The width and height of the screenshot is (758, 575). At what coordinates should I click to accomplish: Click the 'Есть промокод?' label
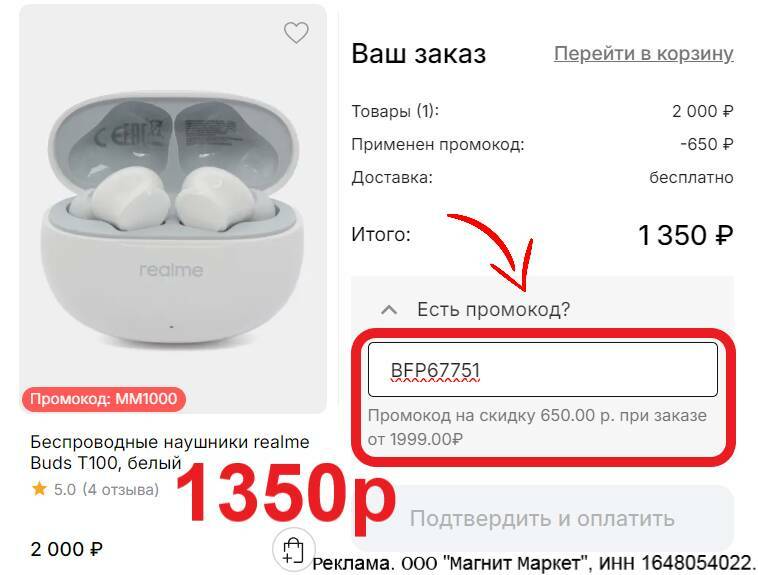[494, 310]
